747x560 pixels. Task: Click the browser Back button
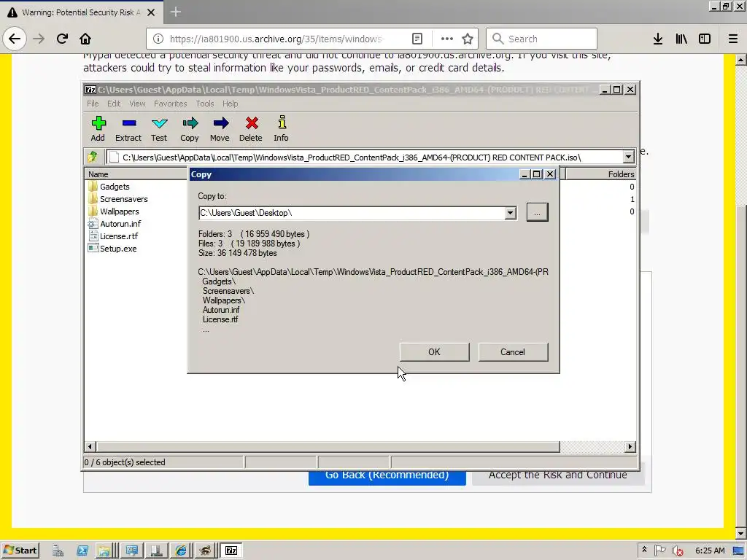pyautogui.click(x=15, y=39)
